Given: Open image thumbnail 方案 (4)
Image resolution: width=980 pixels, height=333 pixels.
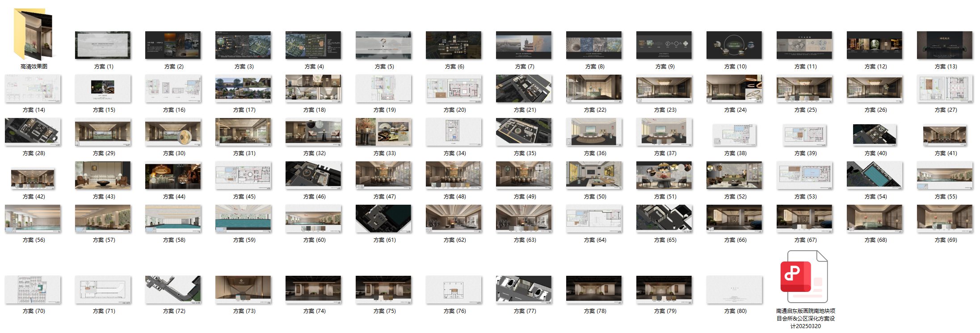Looking at the screenshot, I should 313,45.
